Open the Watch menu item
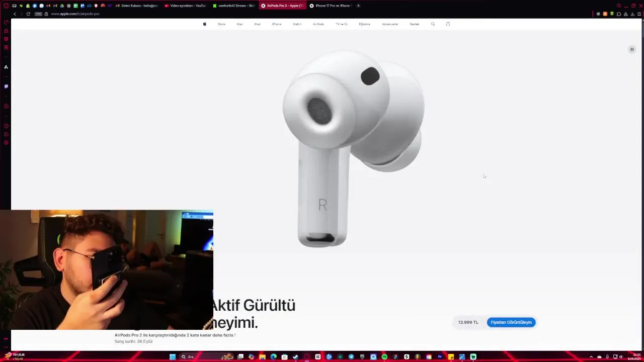This screenshot has width=644, height=362. coord(297,24)
